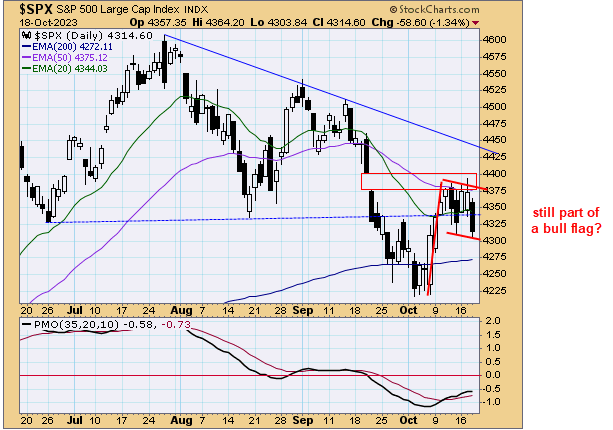Select the EMA(200) legend entry
Screen dimensions: 613x430
pos(71,46)
